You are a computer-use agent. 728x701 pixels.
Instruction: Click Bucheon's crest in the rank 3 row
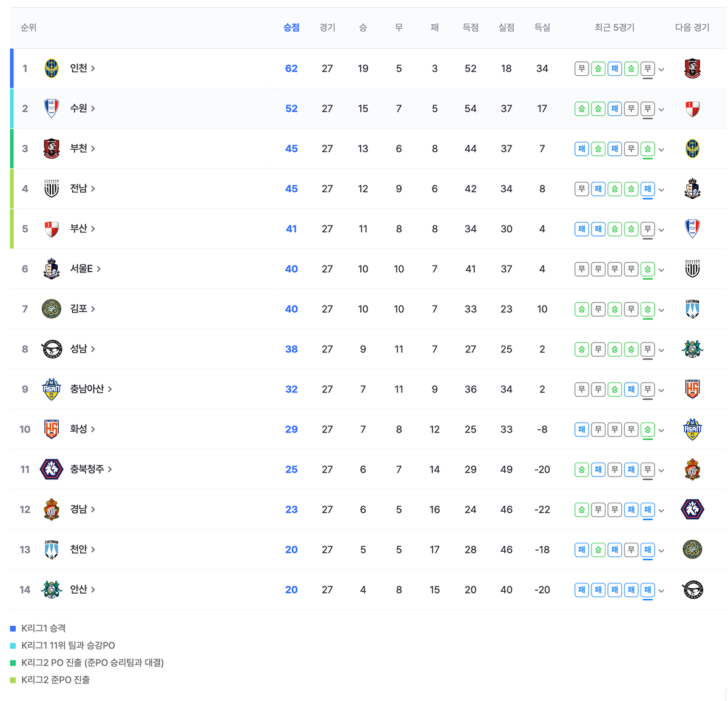[x=52, y=149]
